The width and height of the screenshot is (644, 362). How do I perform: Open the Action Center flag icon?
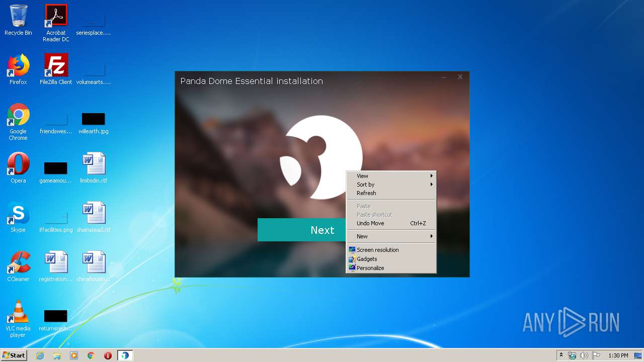596,355
